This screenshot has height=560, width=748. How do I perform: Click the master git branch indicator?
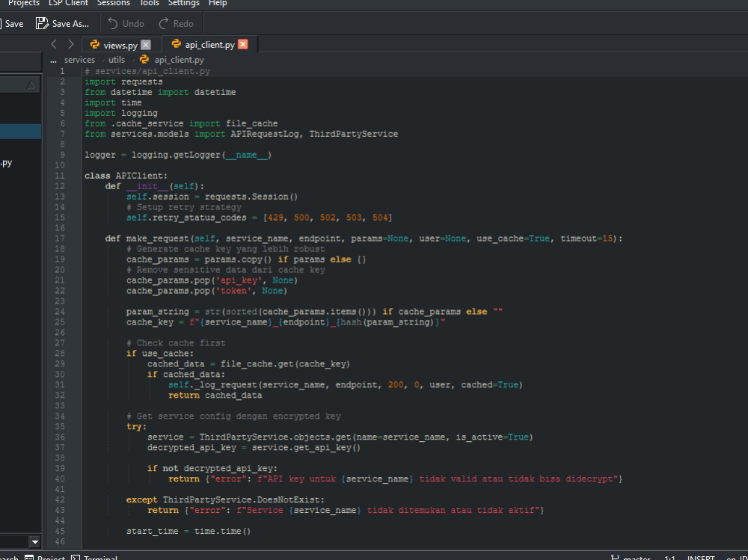[x=631, y=557]
